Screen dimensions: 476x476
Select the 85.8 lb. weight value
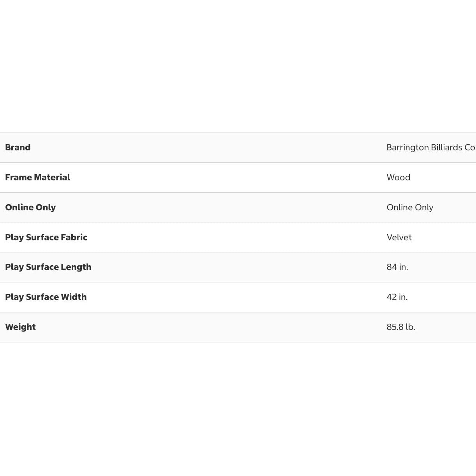click(x=400, y=327)
